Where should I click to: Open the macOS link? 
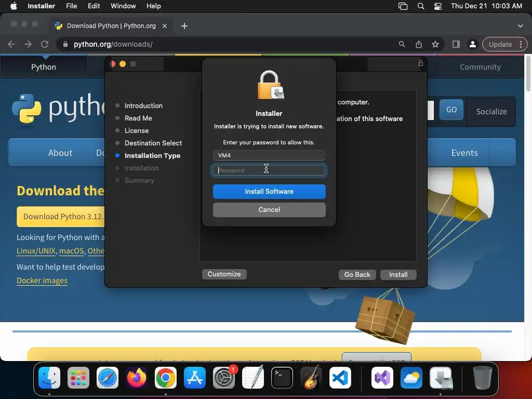click(71, 251)
